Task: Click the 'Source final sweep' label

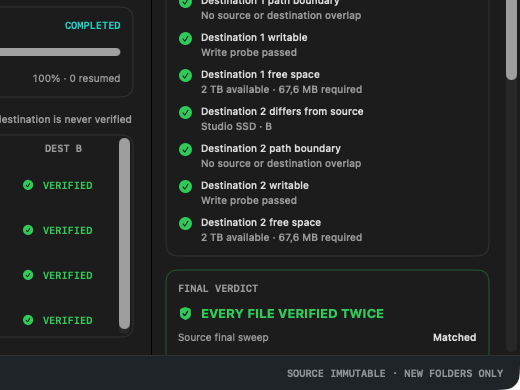Action: pos(223,337)
